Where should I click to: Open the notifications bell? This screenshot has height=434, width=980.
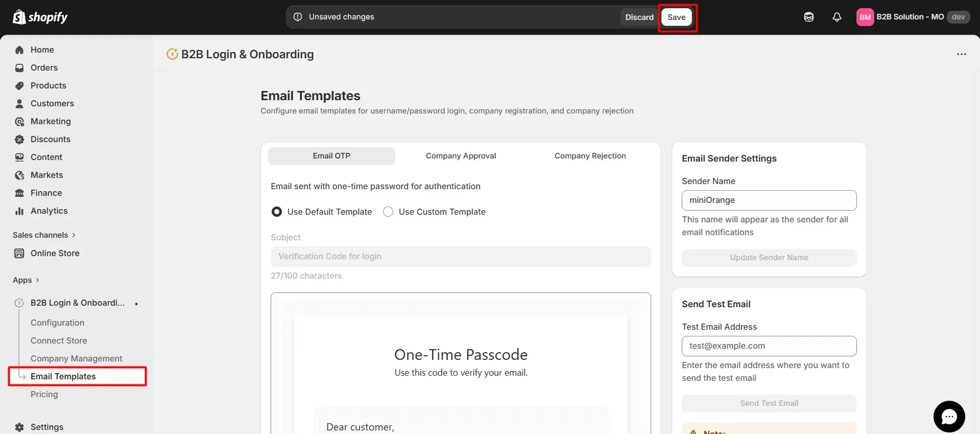(837, 17)
